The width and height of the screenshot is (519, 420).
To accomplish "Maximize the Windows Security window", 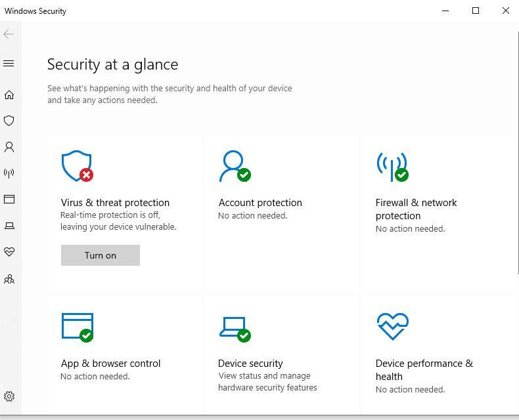I will tap(475, 10).
